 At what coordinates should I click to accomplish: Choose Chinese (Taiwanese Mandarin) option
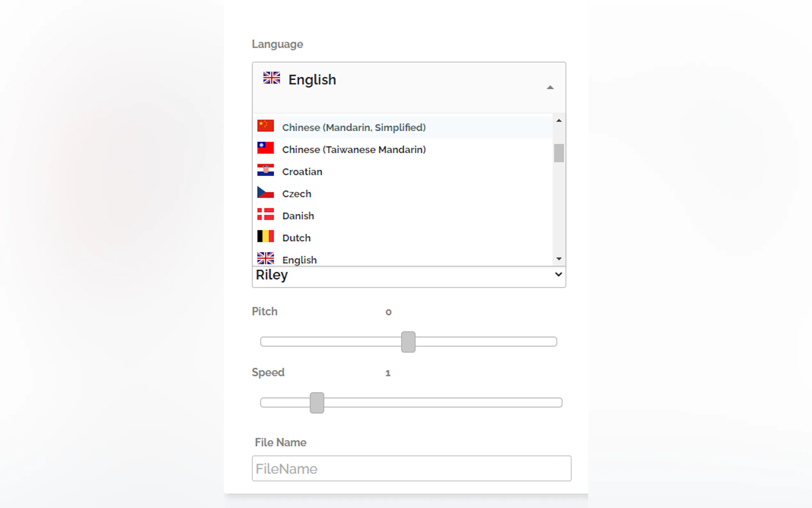pos(354,150)
